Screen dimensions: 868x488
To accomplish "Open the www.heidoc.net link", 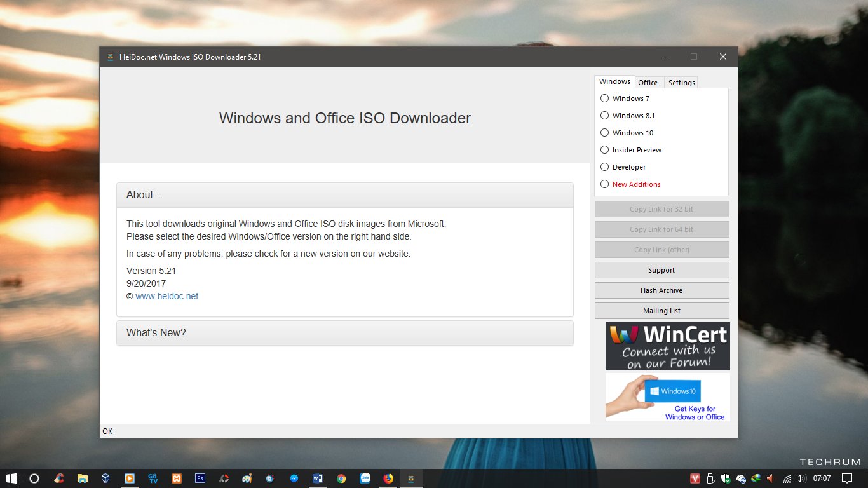I will tap(166, 296).
